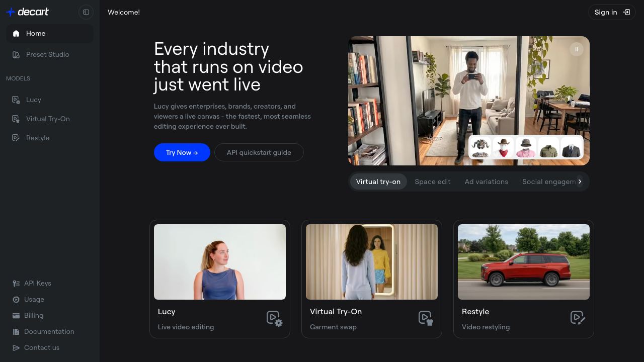This screenshot has height=362, width=644.
Task: Click the 'Live video editing' caption
Action: [186, 327]
